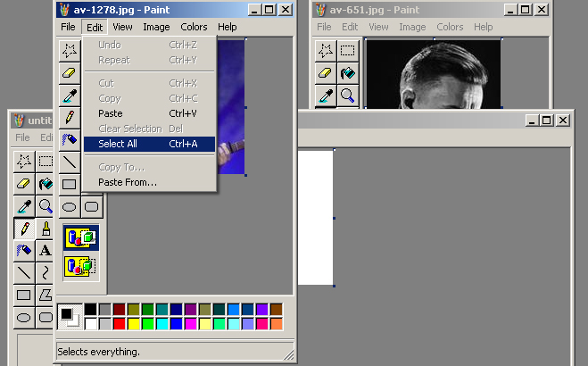
Task: Select the Eraser tool in untitled window
Action: click(x=24, y=184)
